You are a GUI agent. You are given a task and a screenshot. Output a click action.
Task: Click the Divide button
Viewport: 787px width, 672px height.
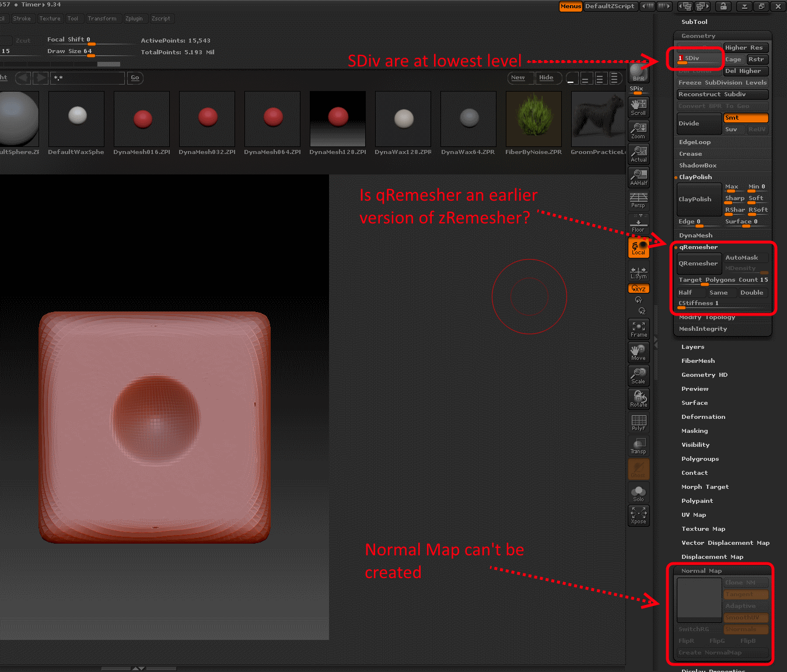point(699,124)
